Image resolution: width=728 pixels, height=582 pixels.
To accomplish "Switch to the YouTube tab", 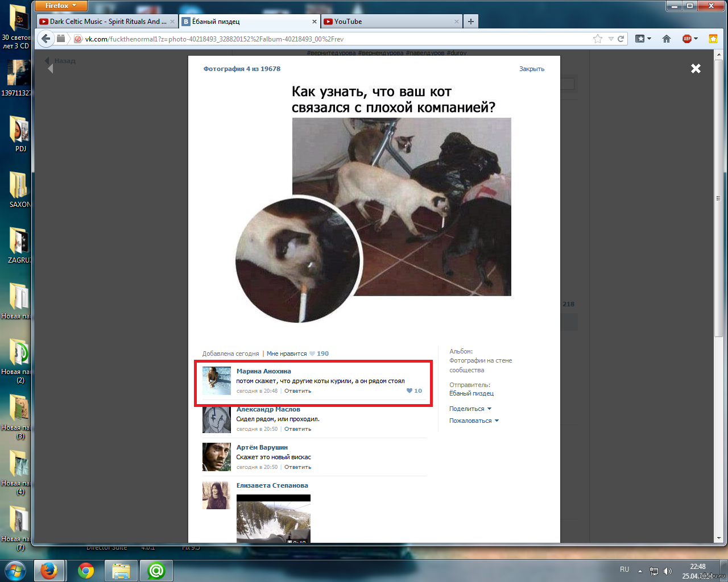I will click(x=391, y=22).
